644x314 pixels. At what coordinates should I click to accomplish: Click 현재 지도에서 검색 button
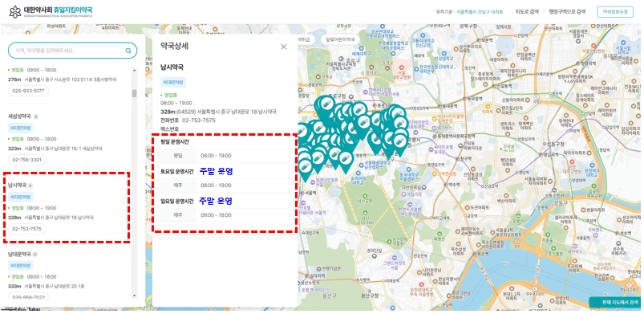(616, 303)
